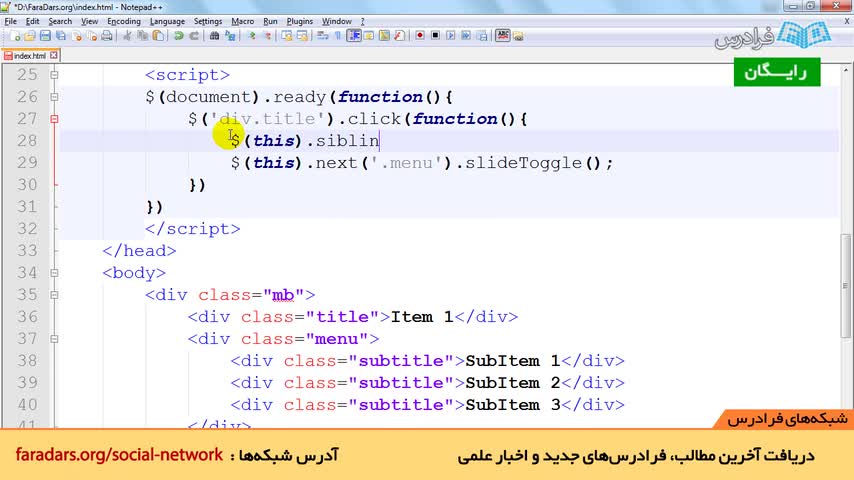
Task: Open the Search menu
Action: (60, 21)
